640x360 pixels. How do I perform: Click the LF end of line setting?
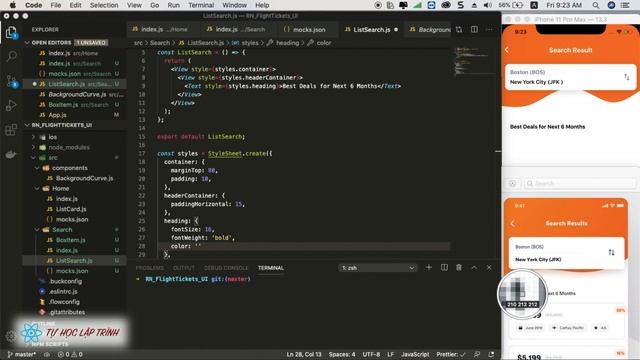[x=391, y=354]
